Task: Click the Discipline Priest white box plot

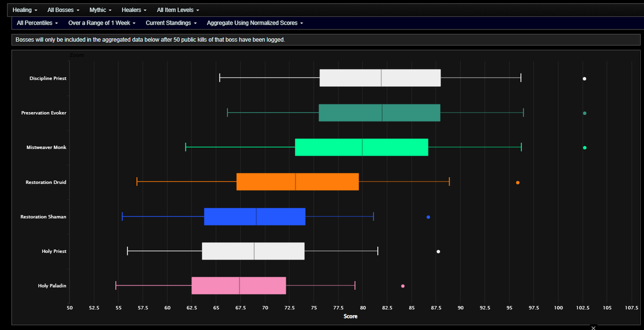Action: pos(380,78)
